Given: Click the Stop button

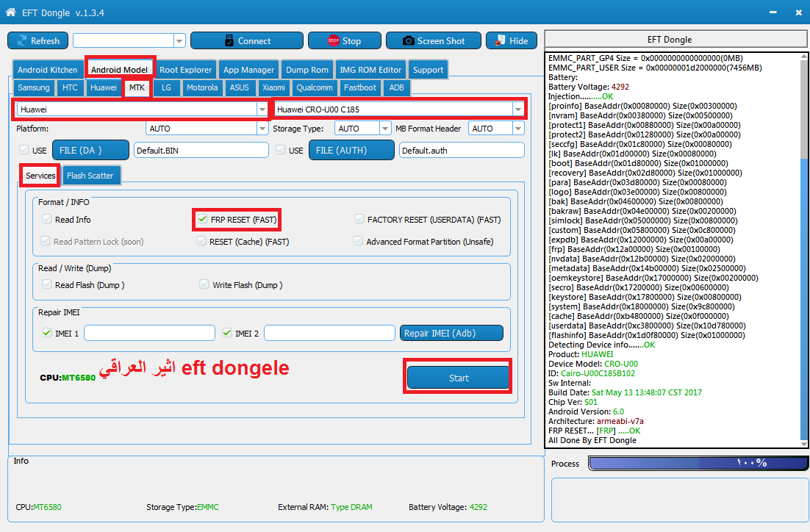Looking at the screenshot, I should 344,41.
